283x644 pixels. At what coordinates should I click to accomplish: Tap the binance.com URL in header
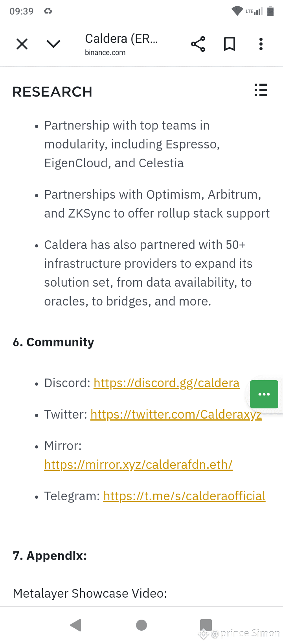[105, 53]
